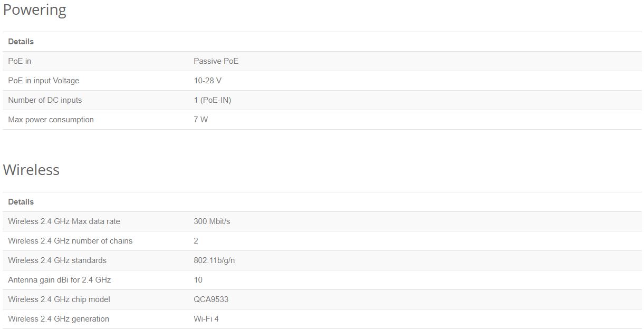
Task: Click the 300 Mbit/s value
Action: pyautogui.click(x=212, y=221)
